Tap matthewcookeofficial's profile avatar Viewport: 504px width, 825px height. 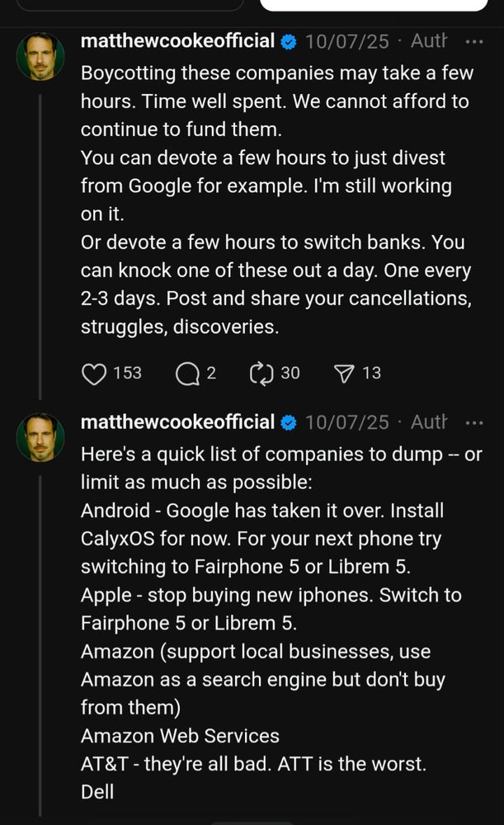(40, 50)
